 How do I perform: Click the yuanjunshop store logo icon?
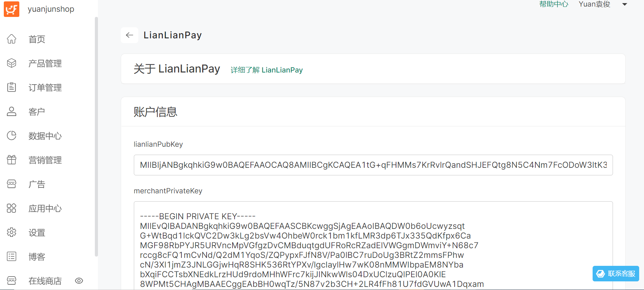pyautogui.click(x=11, y=9)
